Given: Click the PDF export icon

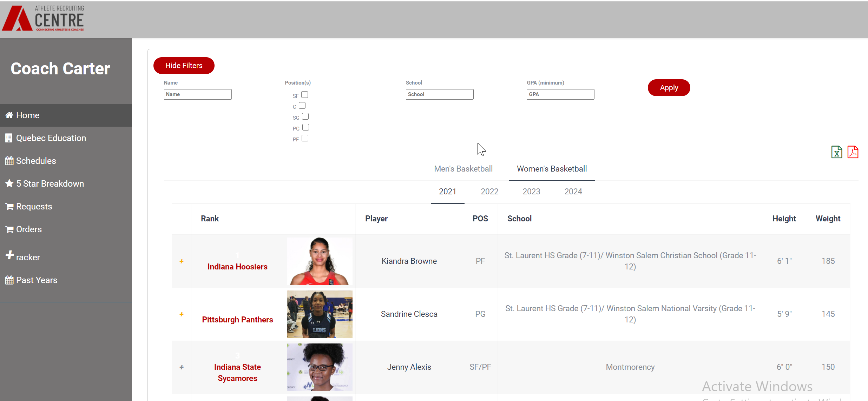Looking at the screenshot, I should [x=853, y=152].
